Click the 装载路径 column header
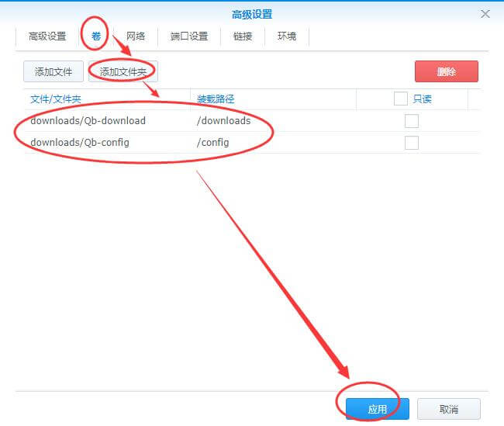 pyautogui.click(x=216, y=99)
